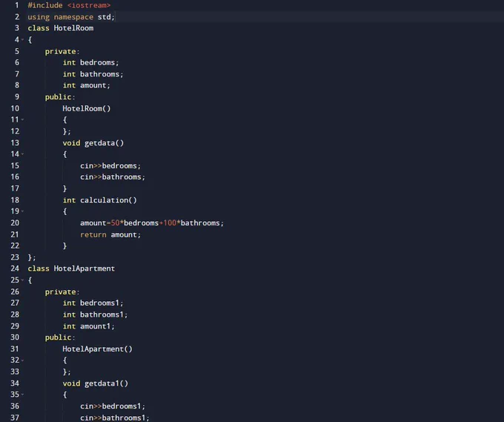Click 'int amount;' on line 8
Viewport: 504px width, 422px height.
(x=87, y=85)
